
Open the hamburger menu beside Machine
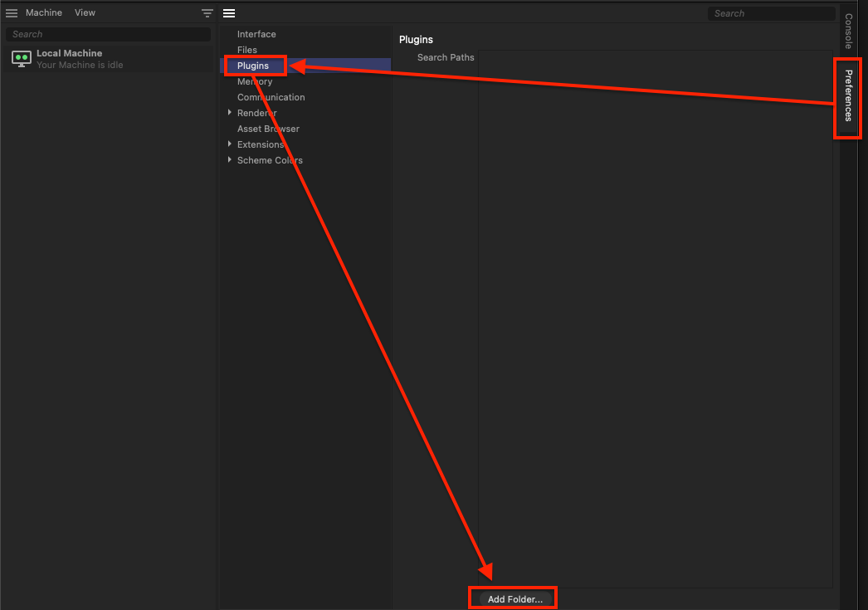[x=12, y=13]
